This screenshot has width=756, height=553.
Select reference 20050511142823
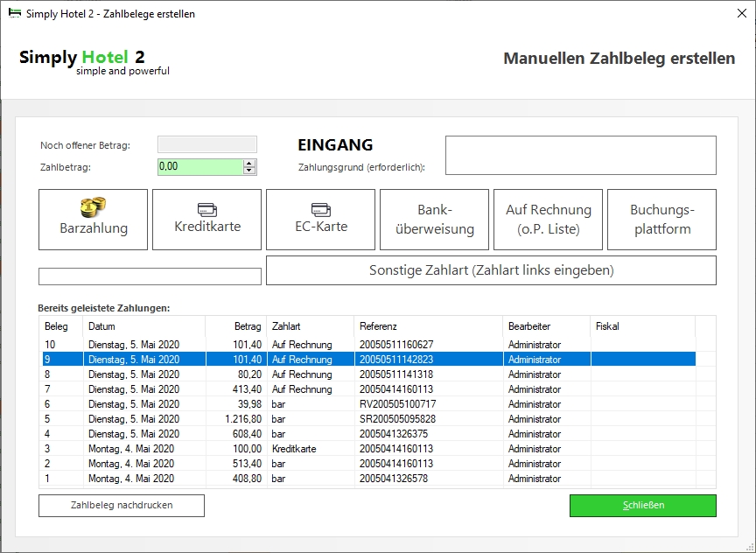396,360
